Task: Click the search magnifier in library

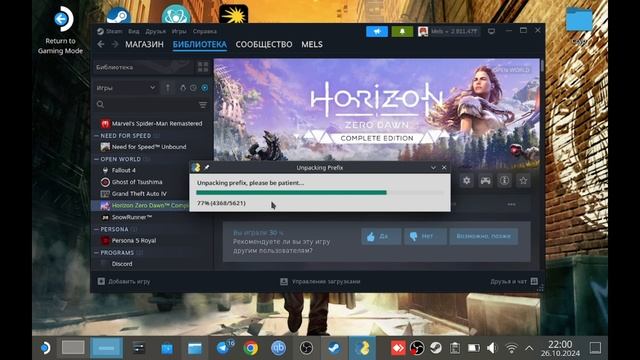Action: coord(100,104)
